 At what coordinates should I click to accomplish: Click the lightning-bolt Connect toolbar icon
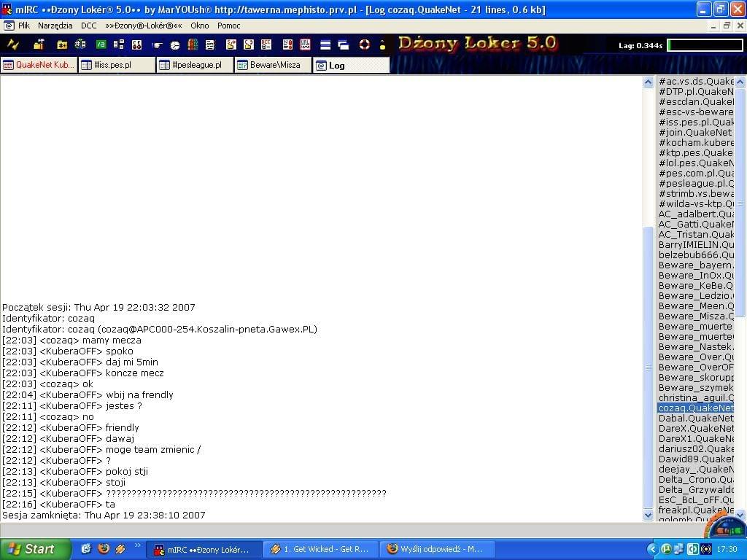pos(13,44)
